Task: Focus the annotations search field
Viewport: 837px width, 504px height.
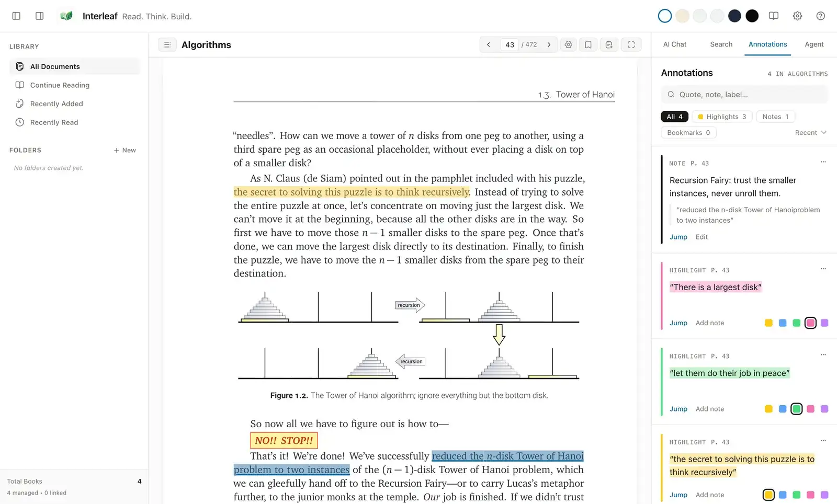Action: point(744,95)
